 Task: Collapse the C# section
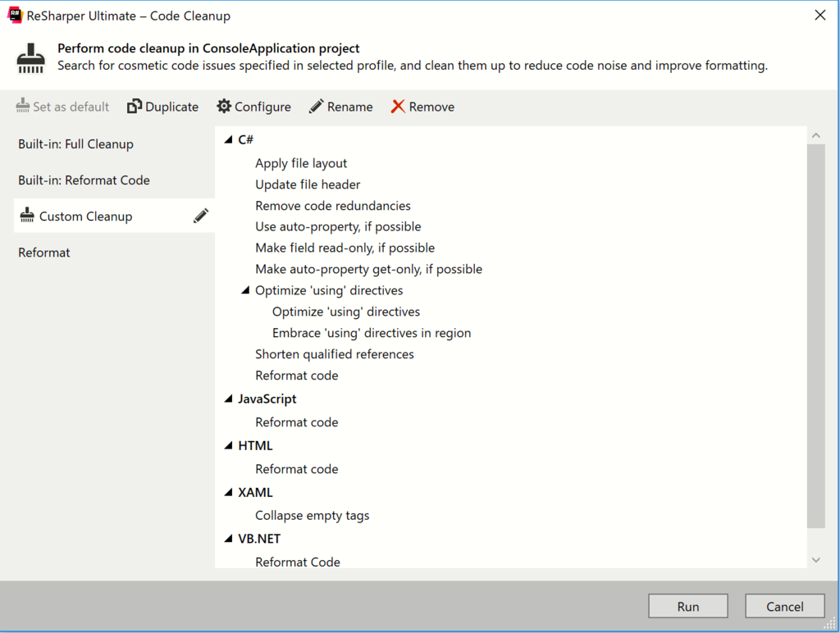point(229,139)
